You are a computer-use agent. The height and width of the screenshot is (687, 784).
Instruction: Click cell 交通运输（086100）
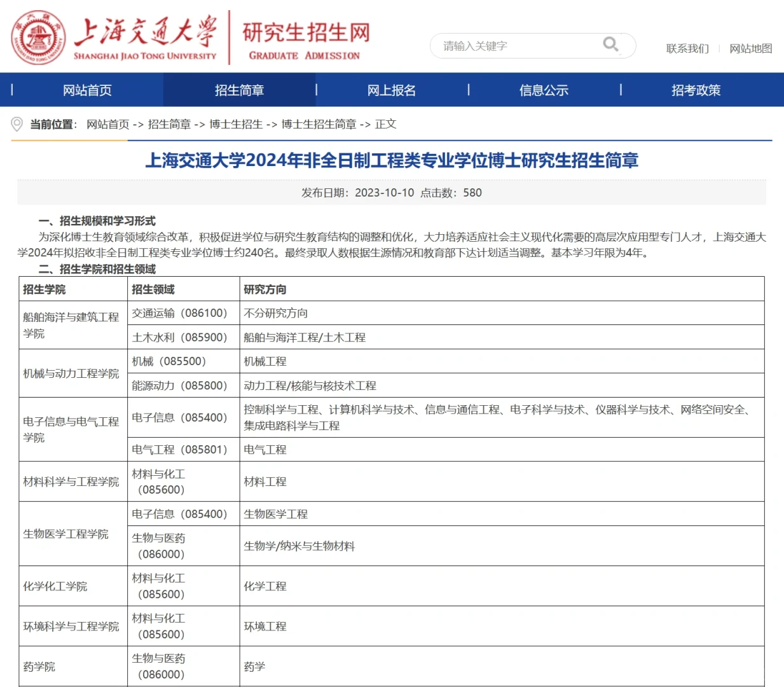point(184,313)
